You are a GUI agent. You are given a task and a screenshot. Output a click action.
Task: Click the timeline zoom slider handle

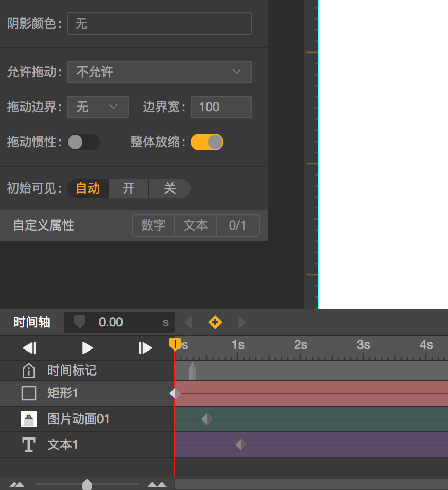pos(87,484)
